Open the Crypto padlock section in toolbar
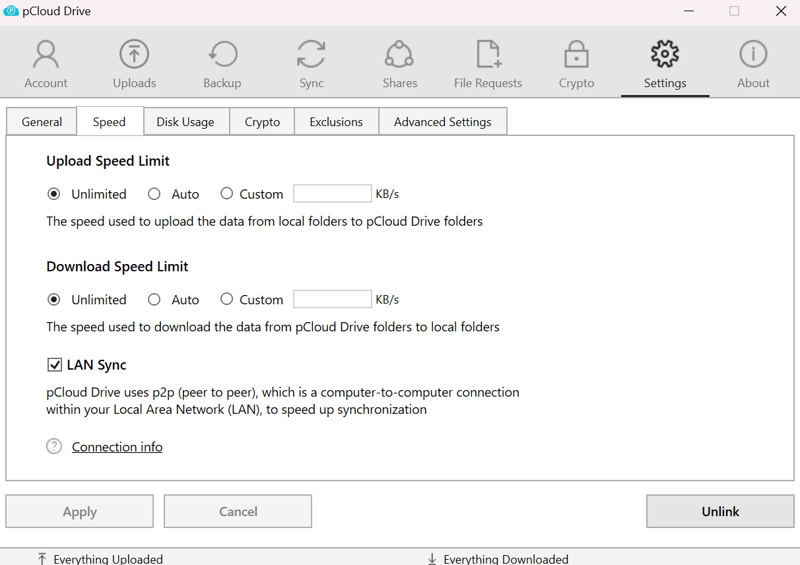800x565 pixels. pos(577,54)
